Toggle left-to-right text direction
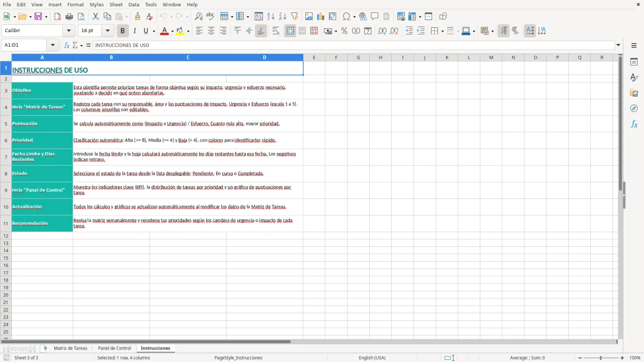The height and width of the screenshot is (362, 644). coord(503,31)
